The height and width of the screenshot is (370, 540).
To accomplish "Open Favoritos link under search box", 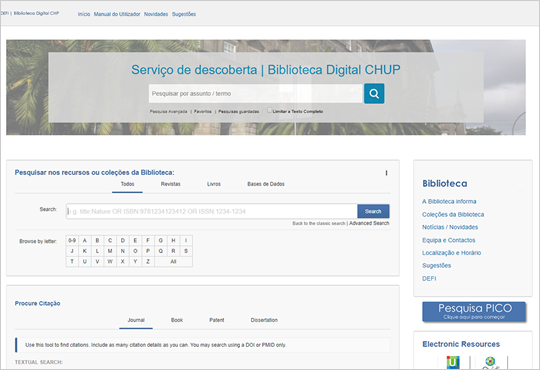I will click(x=203, y=112).
